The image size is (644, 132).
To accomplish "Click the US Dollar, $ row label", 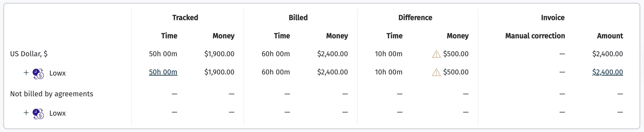I will coord(29,54).
